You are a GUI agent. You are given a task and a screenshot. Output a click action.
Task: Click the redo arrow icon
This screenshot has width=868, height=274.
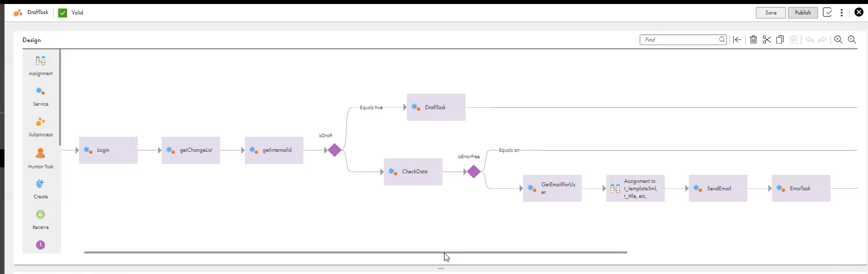click(822, 40)
